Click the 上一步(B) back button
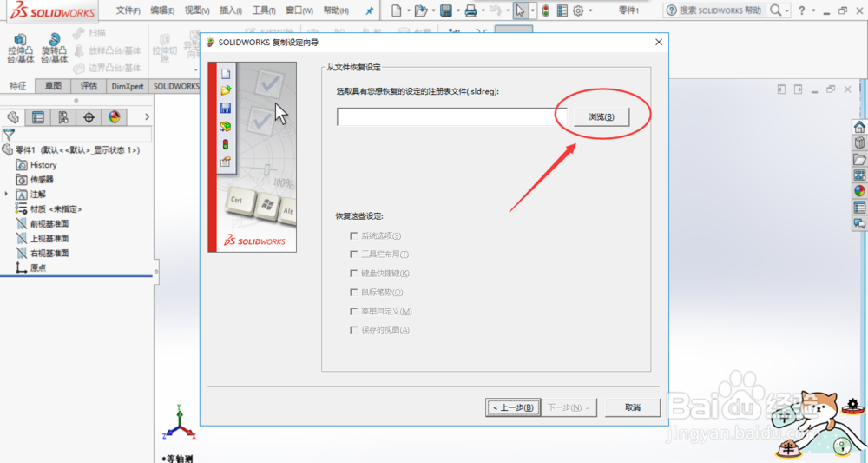 pyautogui.click(x=513, y=407)
